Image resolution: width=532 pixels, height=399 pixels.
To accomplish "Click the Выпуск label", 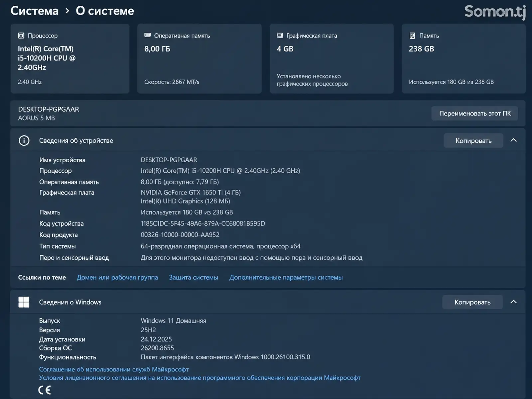I will tap(50, 321).
